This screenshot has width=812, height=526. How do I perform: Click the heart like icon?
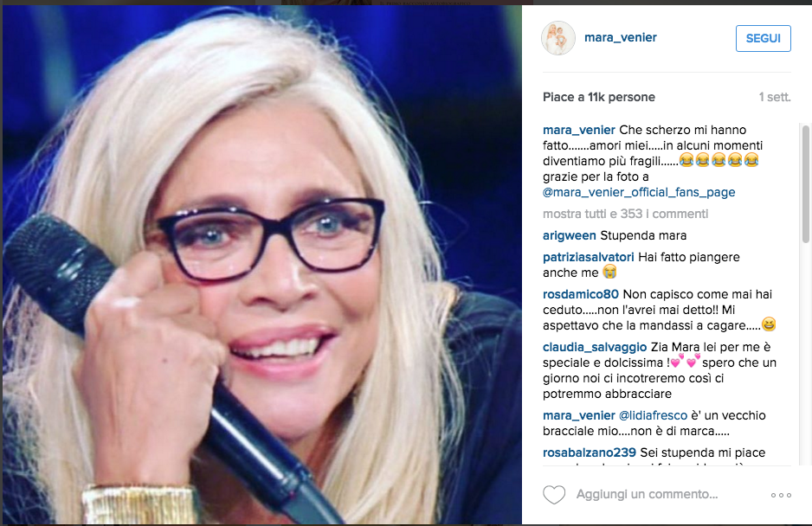point(553,495)
